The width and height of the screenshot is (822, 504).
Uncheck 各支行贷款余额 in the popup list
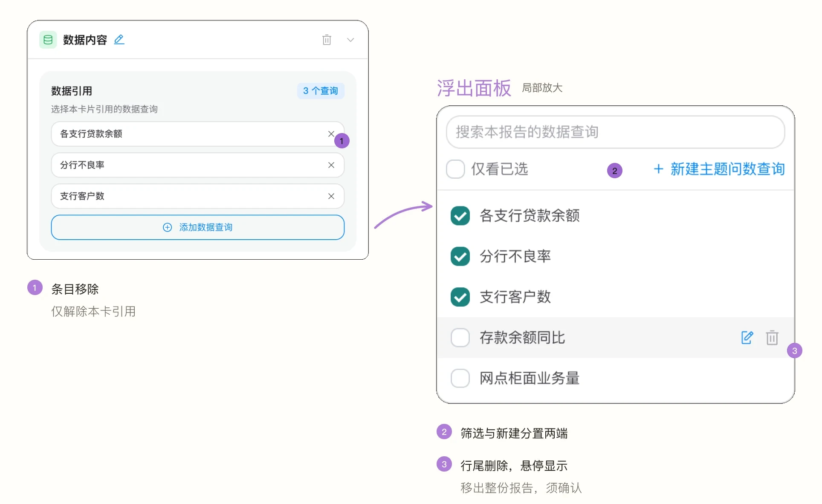tap(460, 216)
